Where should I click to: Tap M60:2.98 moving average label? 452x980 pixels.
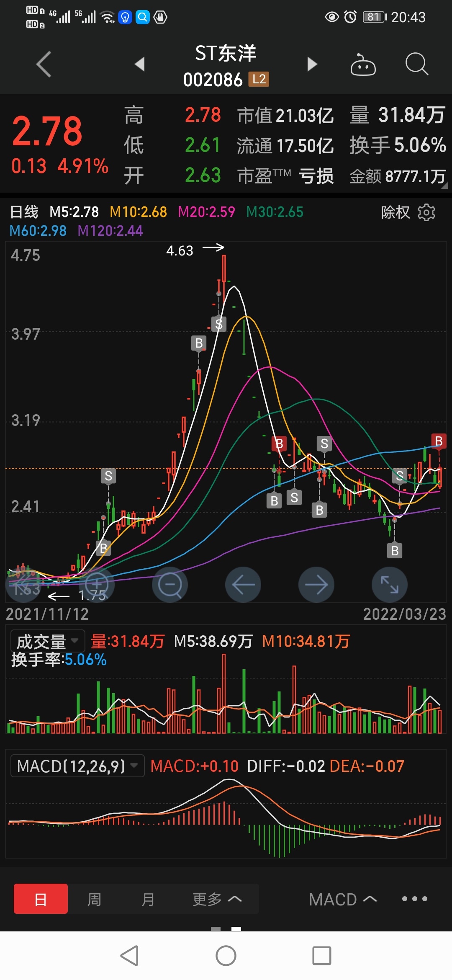(38, 230)
